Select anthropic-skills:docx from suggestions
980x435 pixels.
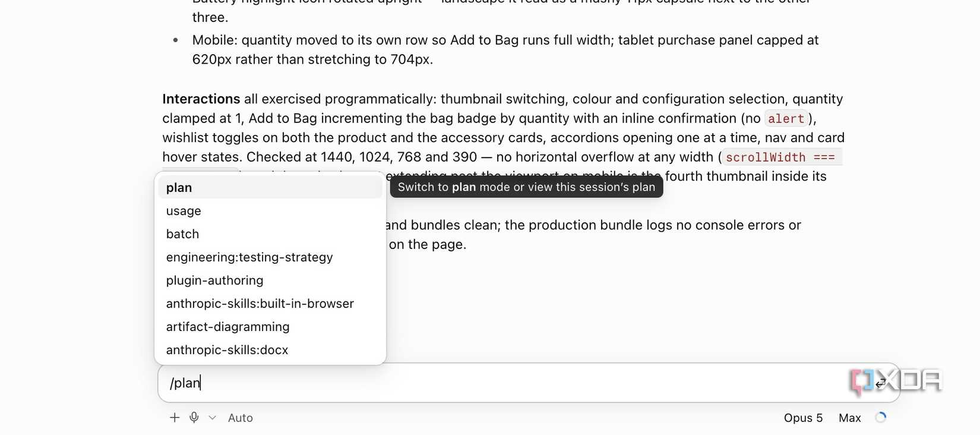point(270,350)
